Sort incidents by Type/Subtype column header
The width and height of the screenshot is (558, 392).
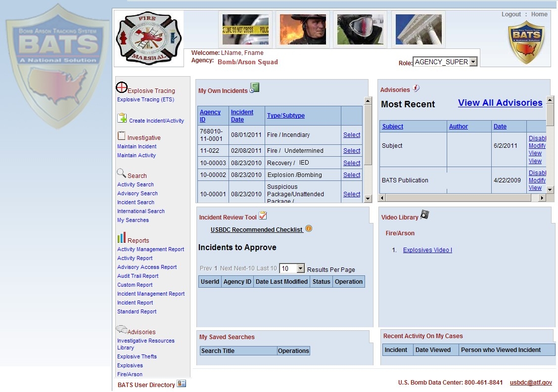click(x=286, y=116)
